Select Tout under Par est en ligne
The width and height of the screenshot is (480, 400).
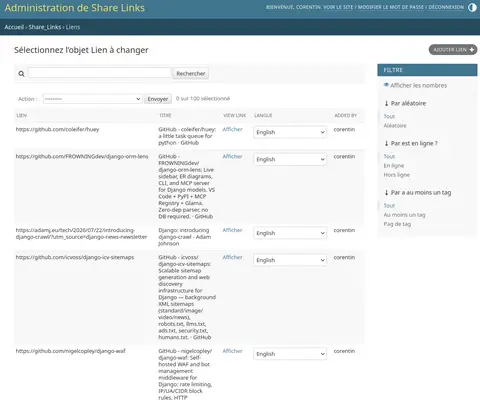point(389,156)
